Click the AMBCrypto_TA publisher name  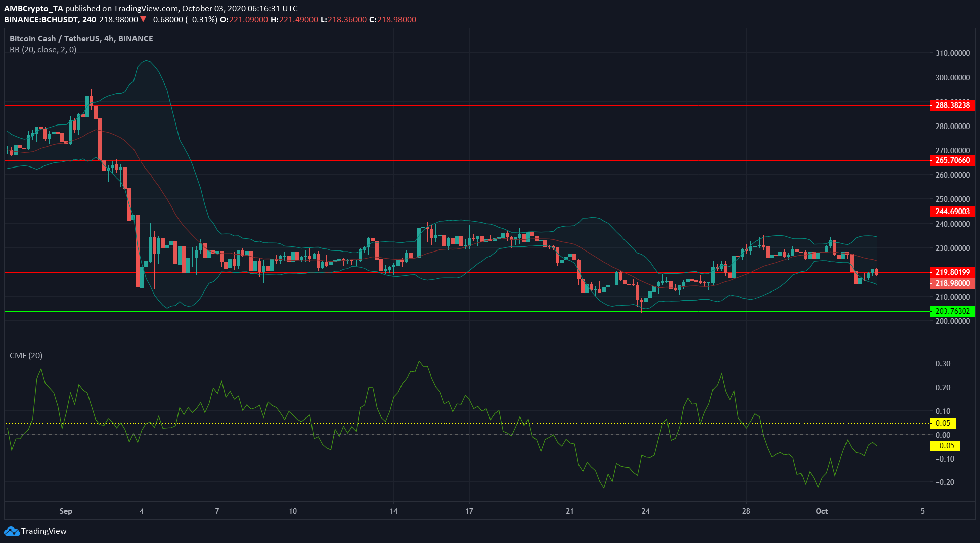[33, 8]
